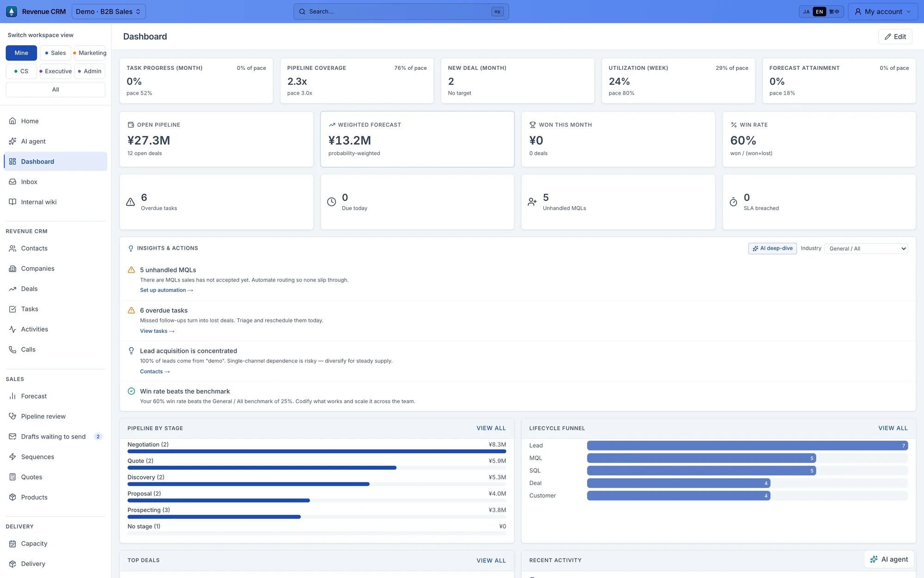Follow the Set up automation link
This screenshot has width=924, height=578.
click(166, 290)
